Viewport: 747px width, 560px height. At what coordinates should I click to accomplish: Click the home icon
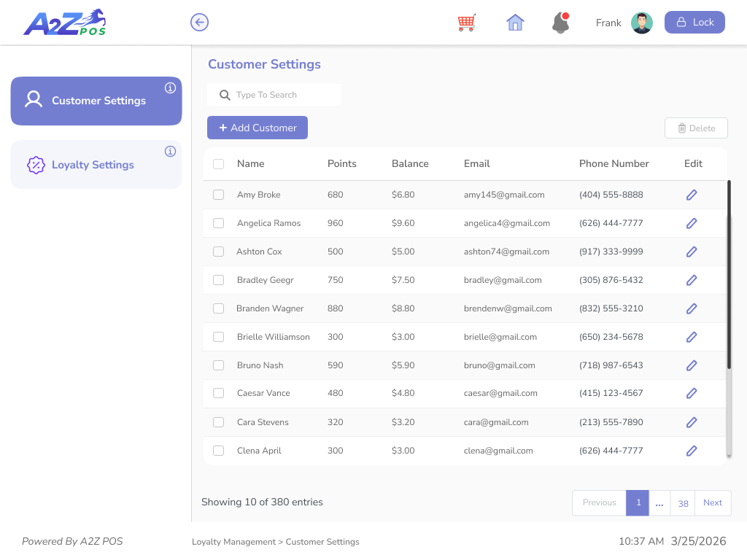click(x=515, y=22)
